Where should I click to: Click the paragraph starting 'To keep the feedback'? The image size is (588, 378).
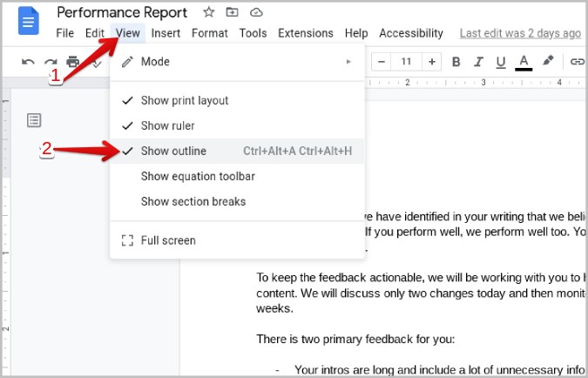point(421,293)
